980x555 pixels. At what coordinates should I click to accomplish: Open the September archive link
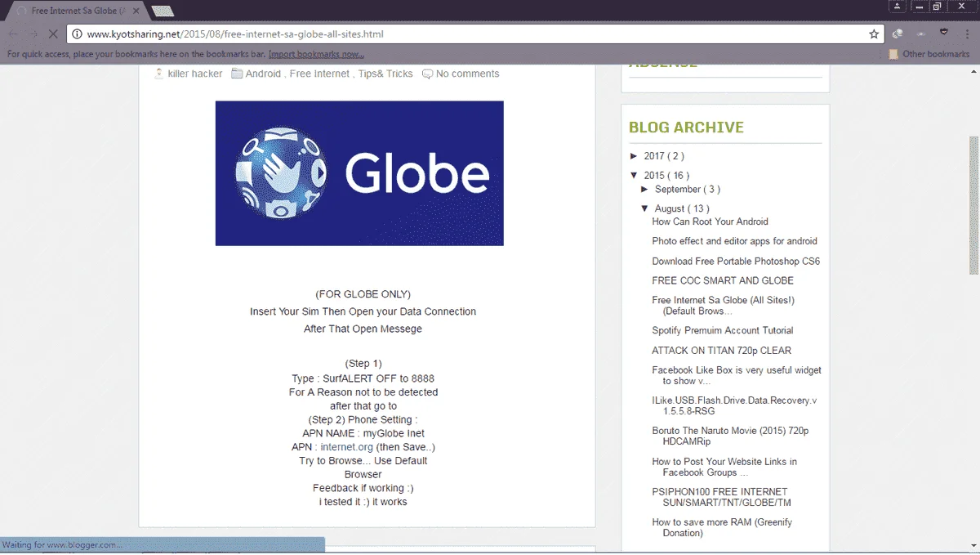678,189
